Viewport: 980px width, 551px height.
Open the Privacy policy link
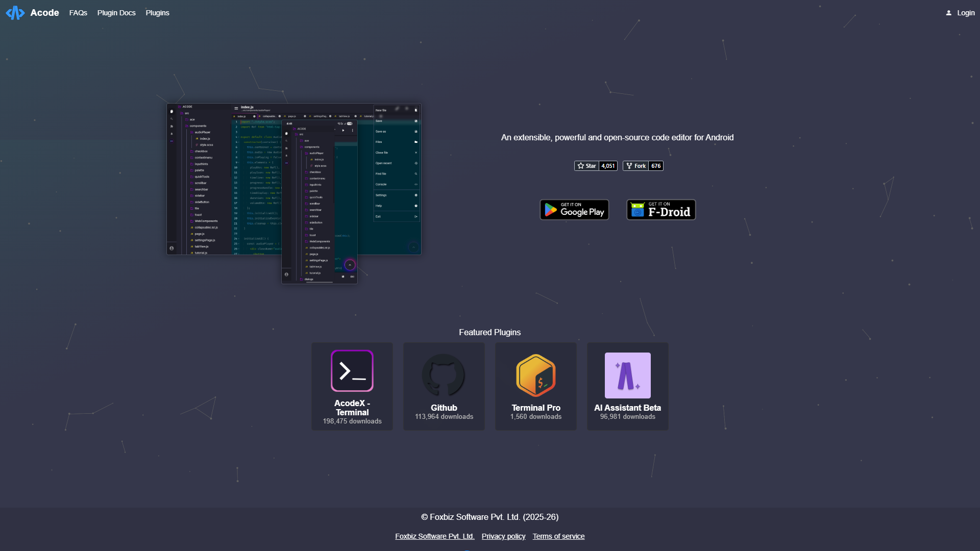[503, 536]
